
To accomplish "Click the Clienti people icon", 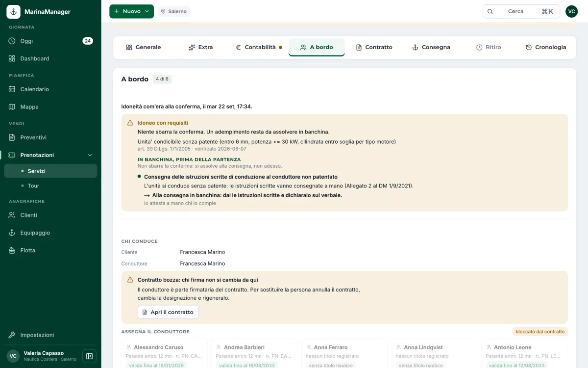I will coord(12,215).
